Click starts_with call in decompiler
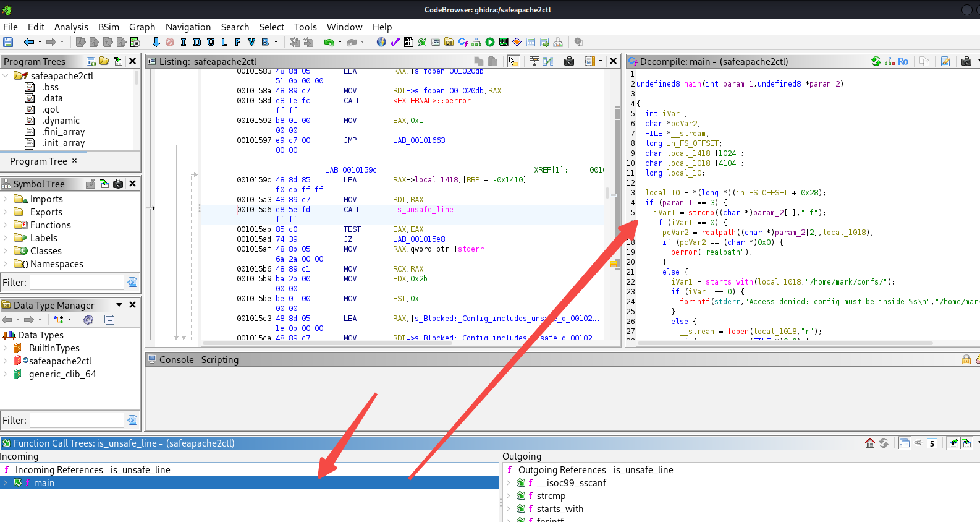Screen dimensions: 980x522 pyautogui.click(x=729, y=281)
